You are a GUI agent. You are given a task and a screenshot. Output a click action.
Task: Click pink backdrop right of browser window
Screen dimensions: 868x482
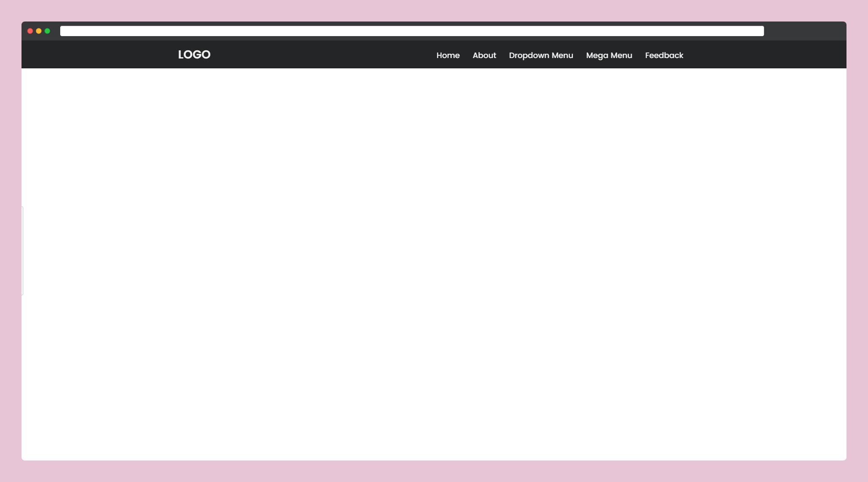(x=857, y=241)
